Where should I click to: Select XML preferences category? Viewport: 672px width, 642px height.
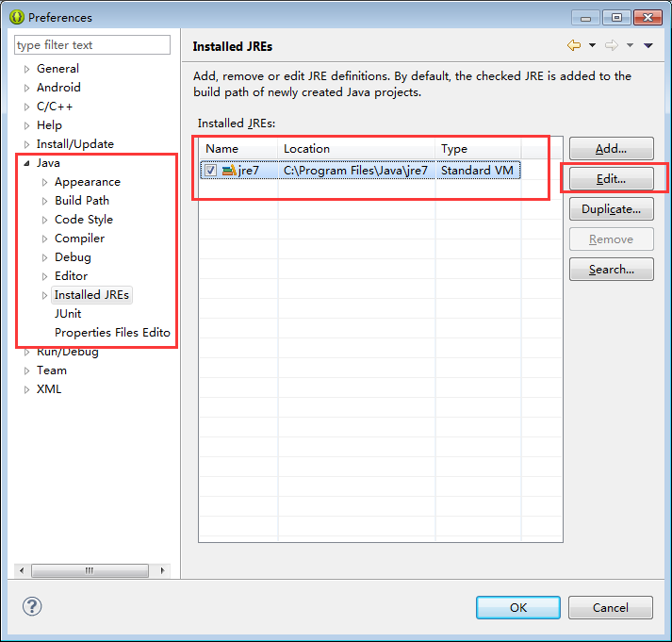[x=49, y=389]
